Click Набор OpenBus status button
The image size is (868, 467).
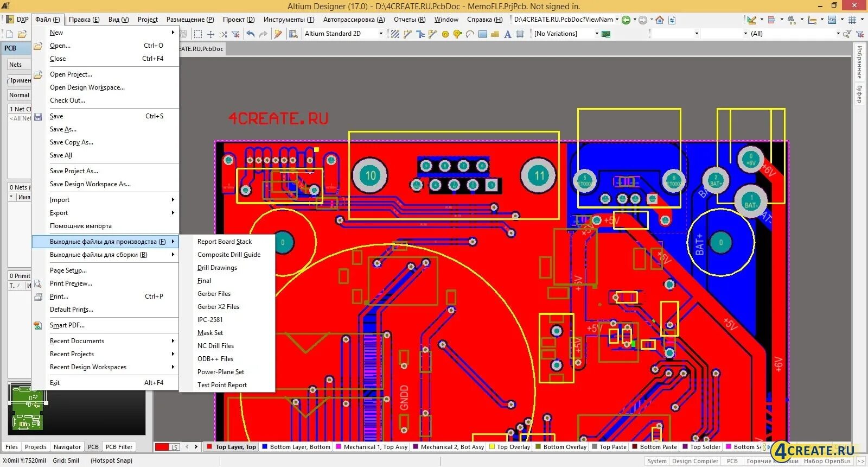[x=827, y=461]
